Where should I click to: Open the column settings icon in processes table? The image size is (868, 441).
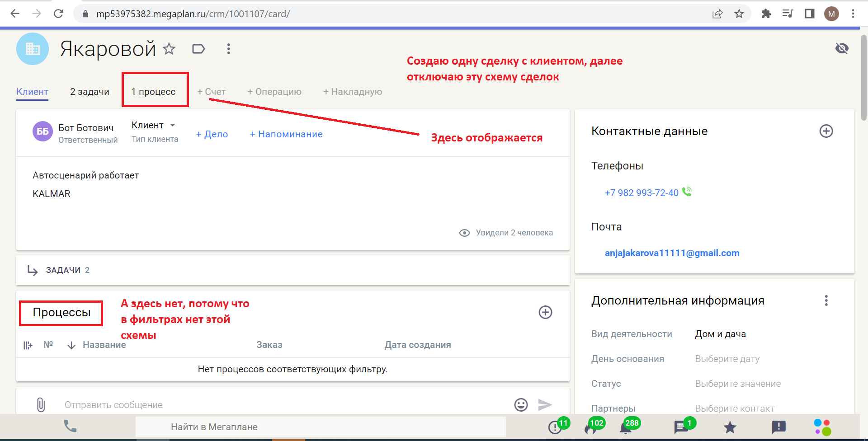click(x=28, y=345)
